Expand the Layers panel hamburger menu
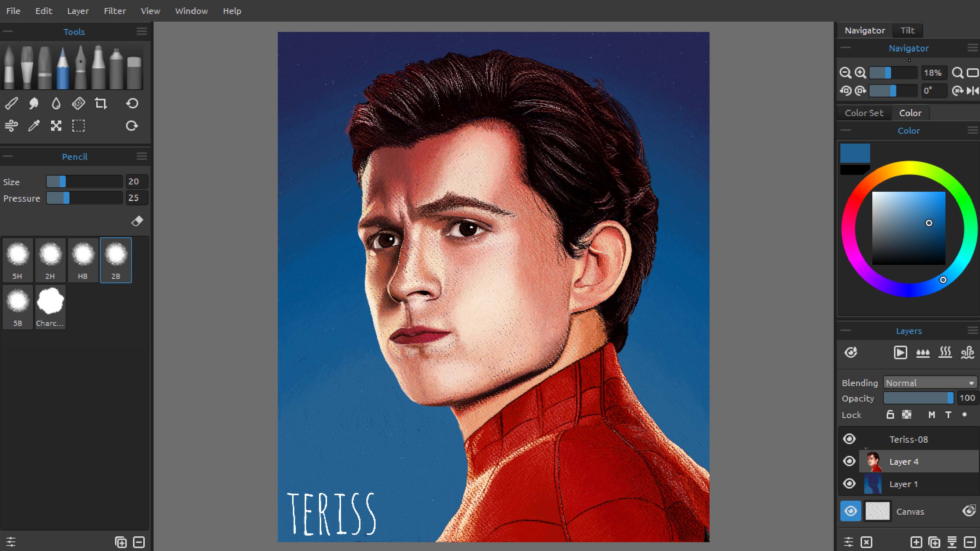Image resolution: width=980 pixels, height=551 pixels. 972,331
